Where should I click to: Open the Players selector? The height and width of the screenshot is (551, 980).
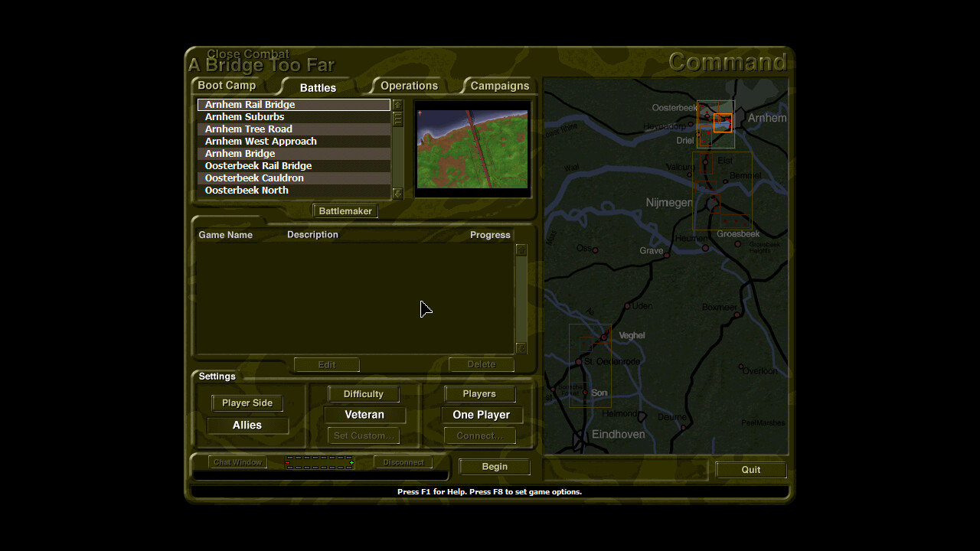pos(479,393)
